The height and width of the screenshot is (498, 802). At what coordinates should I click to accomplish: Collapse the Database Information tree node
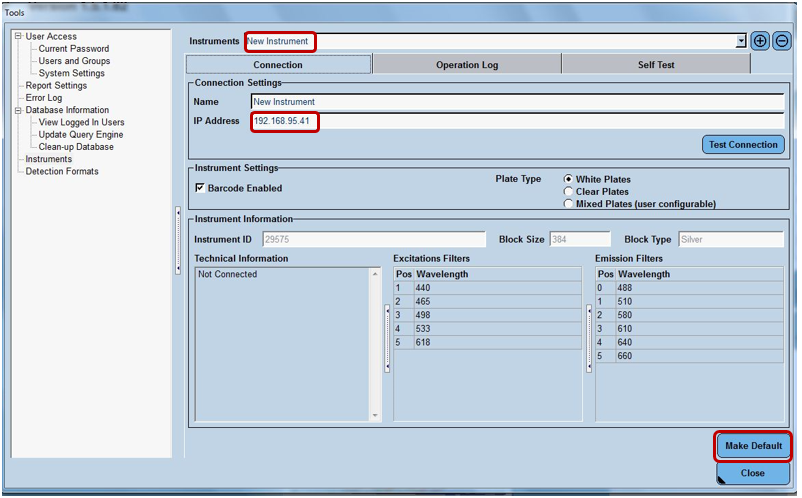(18, 111)
